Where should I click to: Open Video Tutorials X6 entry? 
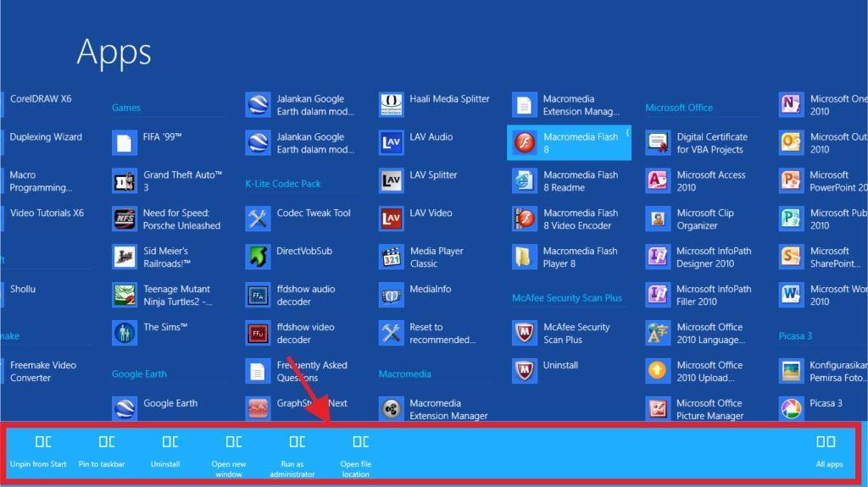click(x=47, y=213)
